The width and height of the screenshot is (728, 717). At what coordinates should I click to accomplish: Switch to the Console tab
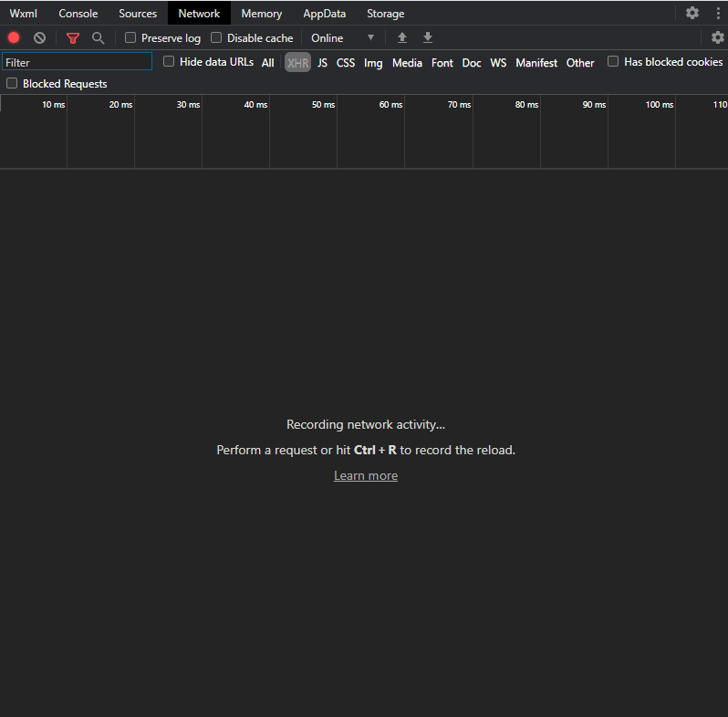(x=78, y=14)
